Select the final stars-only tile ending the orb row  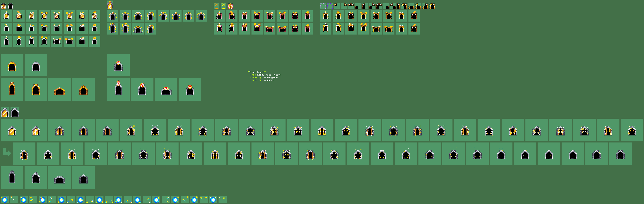click(223, 200)
